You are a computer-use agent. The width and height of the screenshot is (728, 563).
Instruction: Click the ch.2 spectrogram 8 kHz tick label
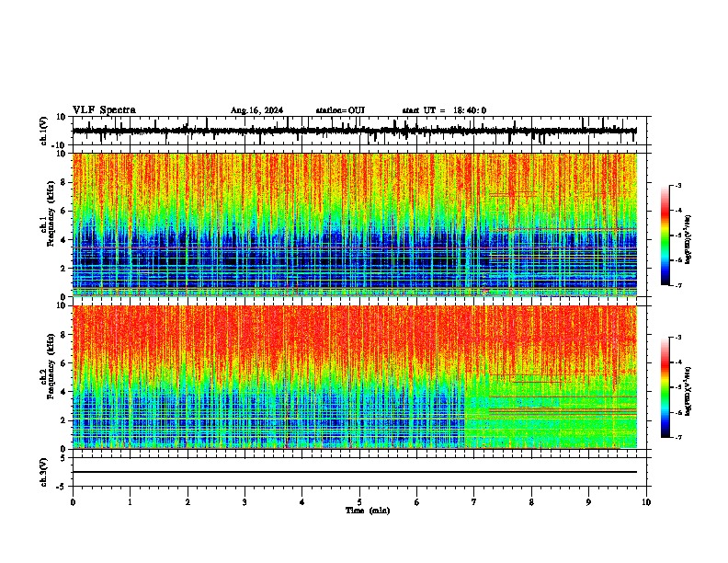[x=63, y=335]
